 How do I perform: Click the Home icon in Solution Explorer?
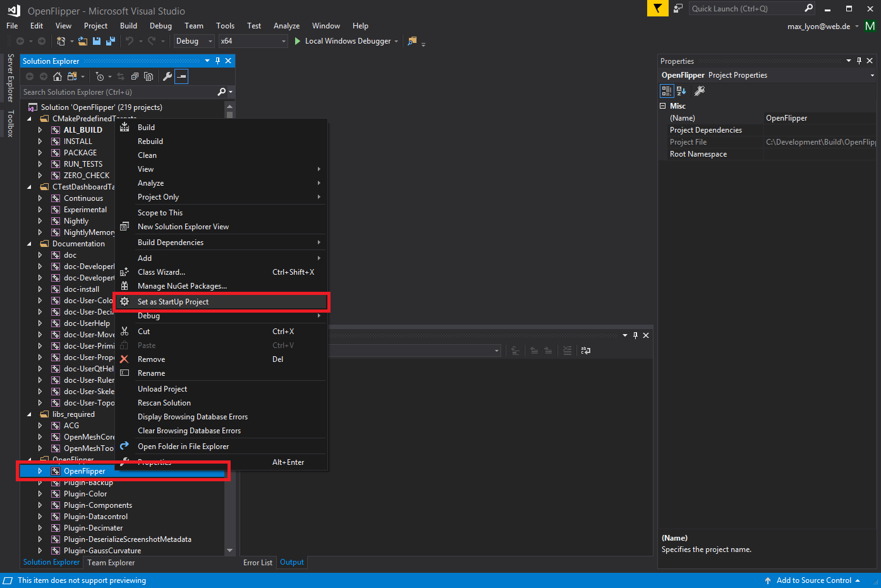58,76
